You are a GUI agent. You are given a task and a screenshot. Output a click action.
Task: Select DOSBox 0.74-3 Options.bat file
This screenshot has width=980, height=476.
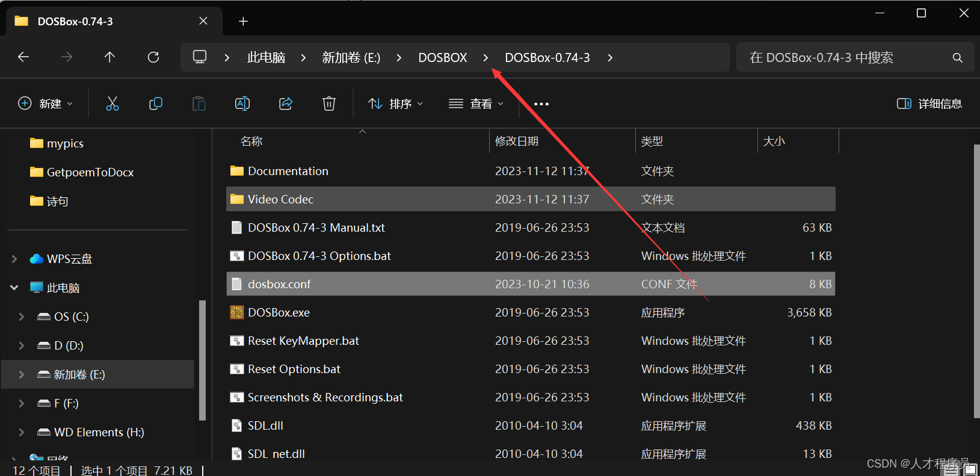pyautogui.click(x=319, y=256)
